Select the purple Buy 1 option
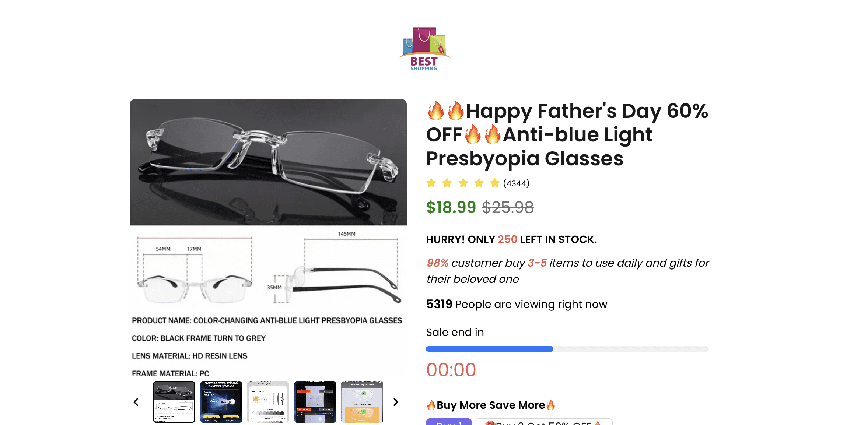 449,422
